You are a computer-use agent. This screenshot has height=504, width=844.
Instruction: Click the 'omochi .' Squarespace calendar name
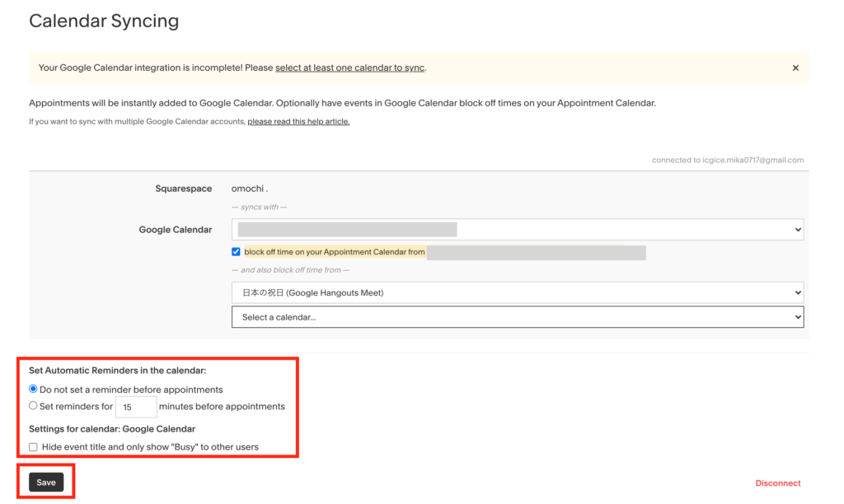[250, 189]
